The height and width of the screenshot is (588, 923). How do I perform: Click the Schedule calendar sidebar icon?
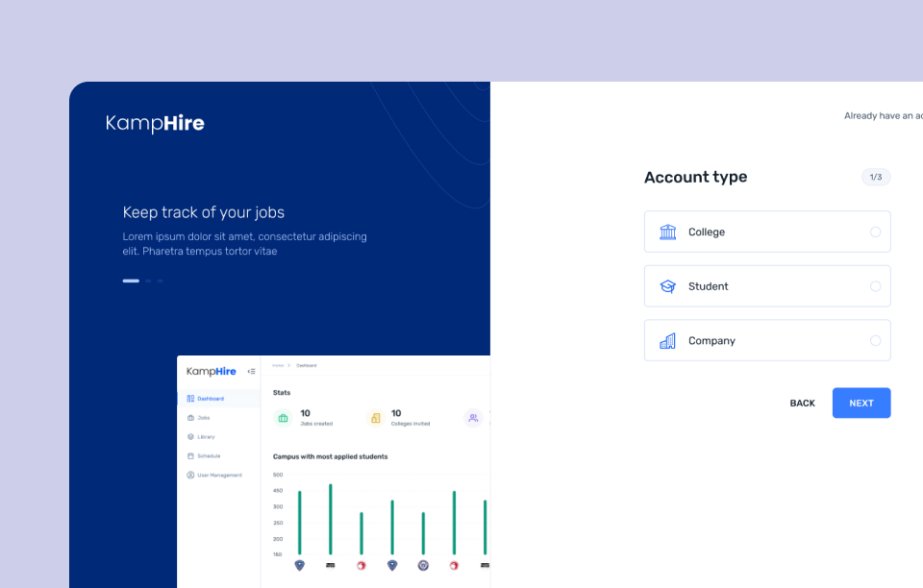click(190, 455)
